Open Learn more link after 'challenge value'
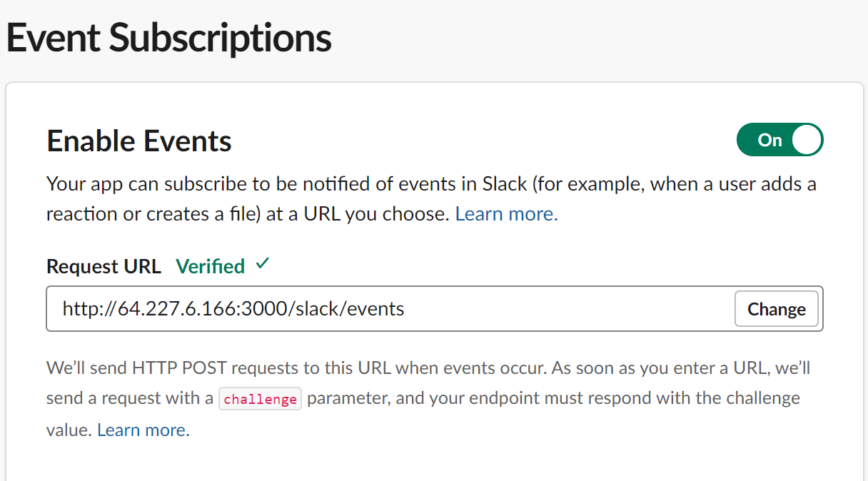The height and width of the screenshot is (481, 868). pyautogui.click(x=143, y=430)
